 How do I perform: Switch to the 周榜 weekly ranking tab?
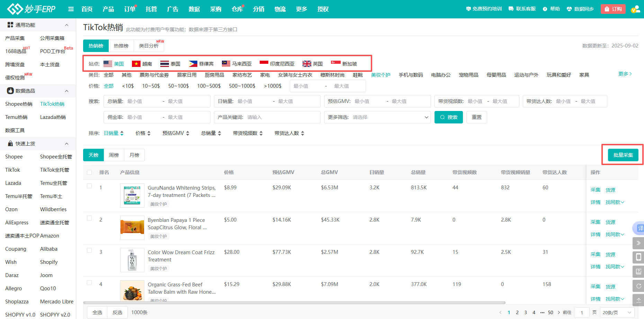[114, 155]
